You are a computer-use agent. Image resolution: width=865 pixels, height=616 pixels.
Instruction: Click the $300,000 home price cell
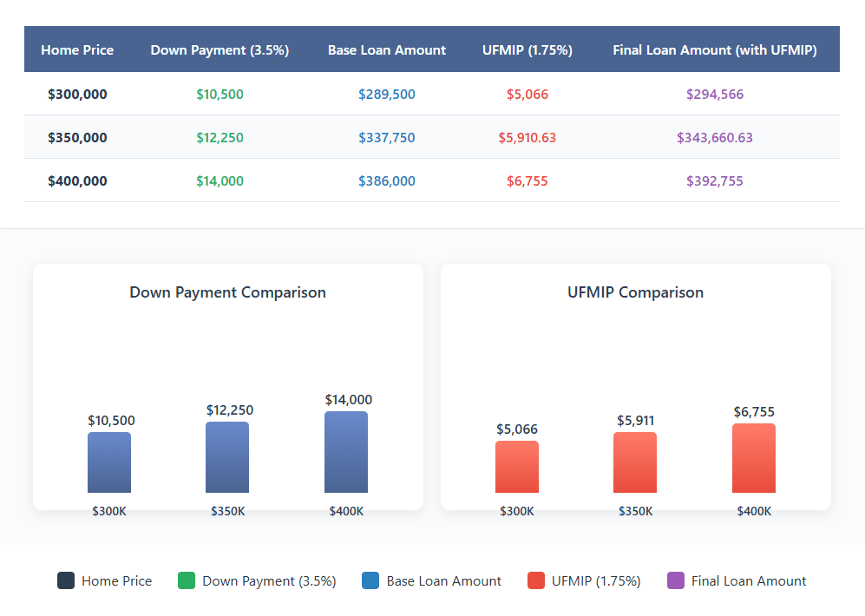point(77,94)
